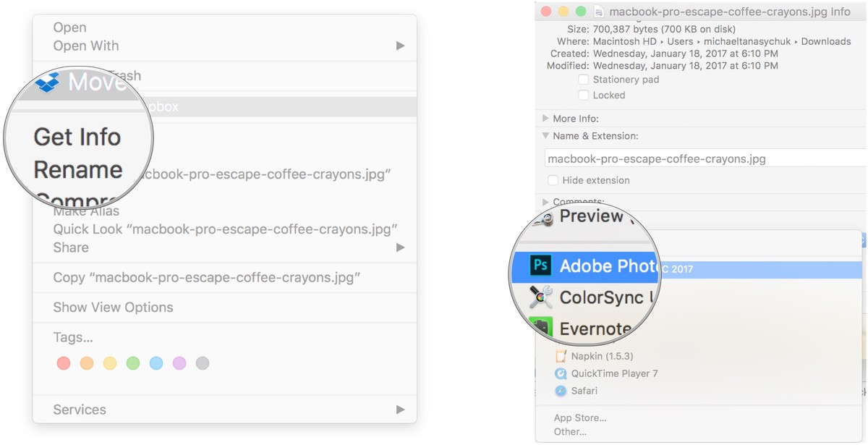This screenshot has height=445, width=868.
Task: Tick the Locked checkbox
Action: [583, 95]
